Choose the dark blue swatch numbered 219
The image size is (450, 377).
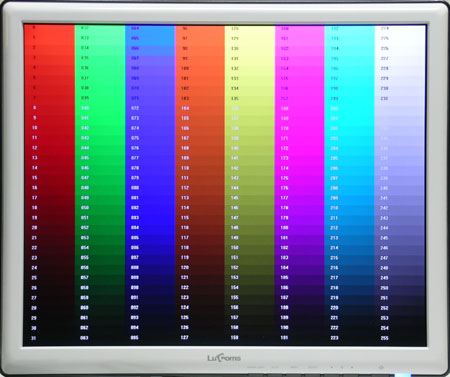coord(349,297)
